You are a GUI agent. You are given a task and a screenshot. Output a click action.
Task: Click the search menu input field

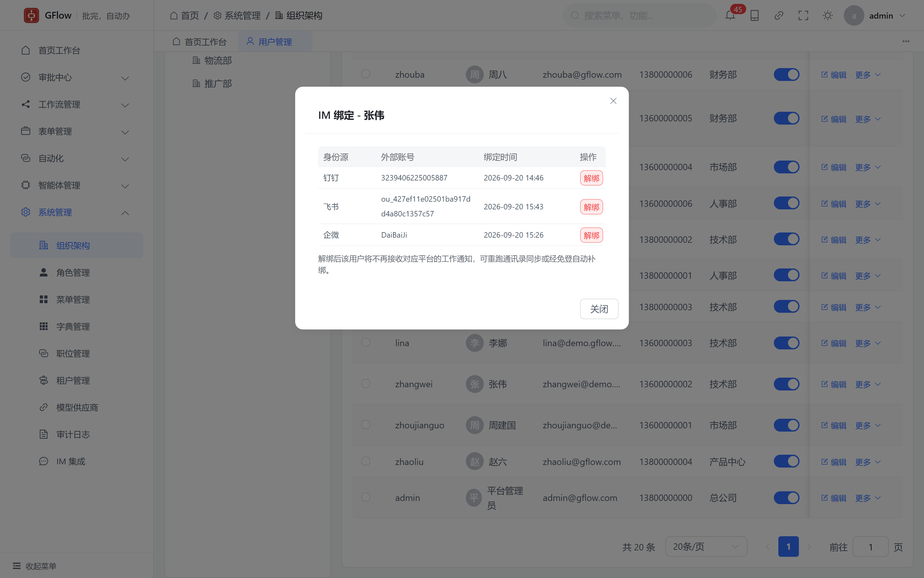(x=639, y=15)
